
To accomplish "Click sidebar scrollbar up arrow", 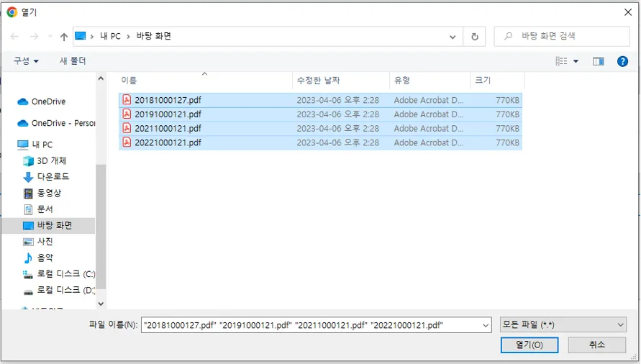I will coord(101,78).
